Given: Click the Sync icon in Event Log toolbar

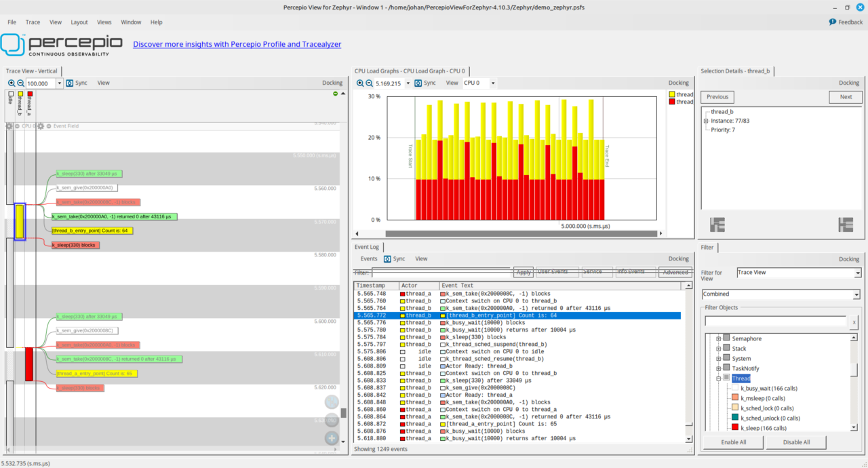Looking at the screenshot, I should tap(387, 258).
